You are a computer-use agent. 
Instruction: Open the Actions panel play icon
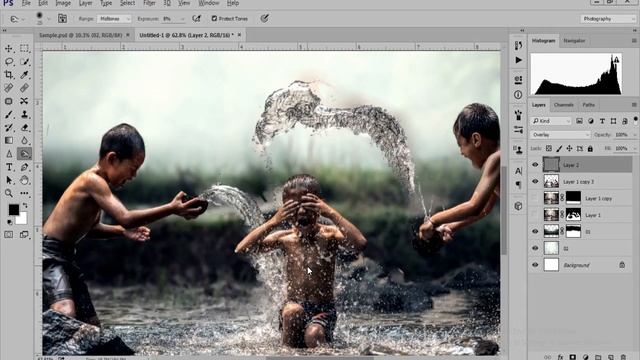click(518, 60)
